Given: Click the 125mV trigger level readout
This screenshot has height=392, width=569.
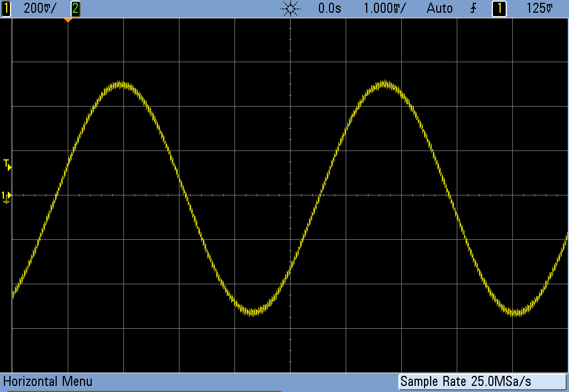Looking at the screenshot, I should click(540, 8).
